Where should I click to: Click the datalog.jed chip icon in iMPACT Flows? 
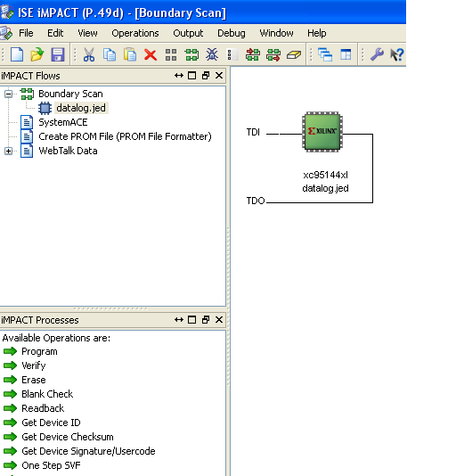tap(45, 108)
